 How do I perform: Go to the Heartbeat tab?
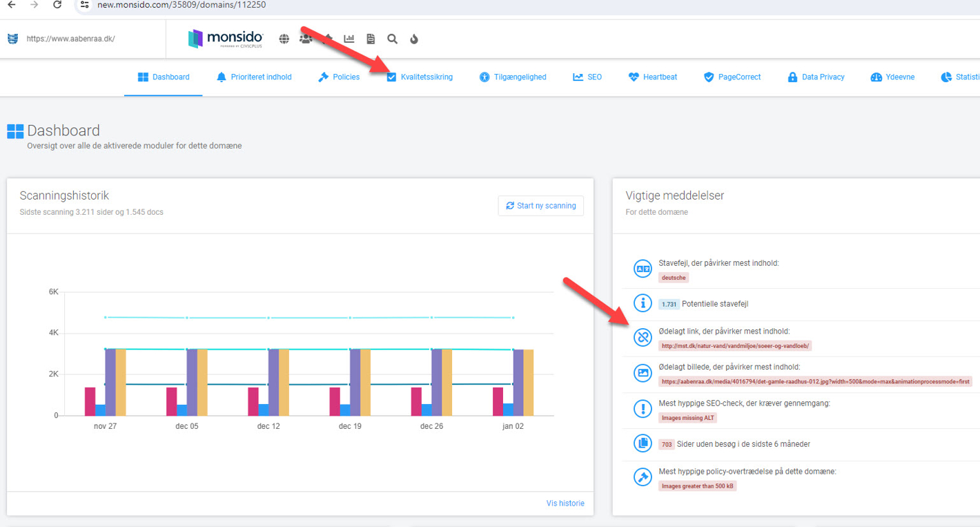click(x=653, y=77)
